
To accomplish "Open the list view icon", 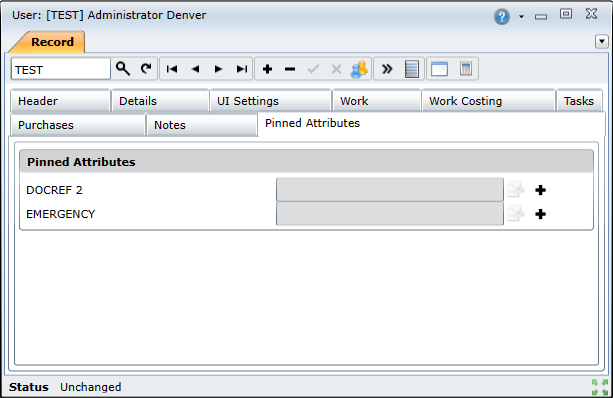I will click(412, 69).
